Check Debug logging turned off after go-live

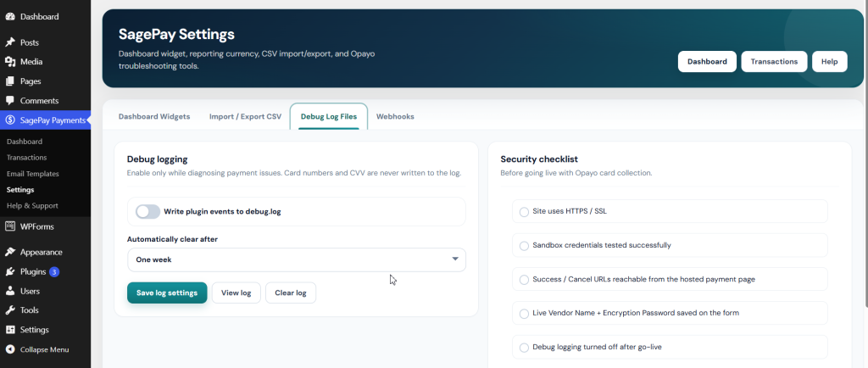pos(524,348)
